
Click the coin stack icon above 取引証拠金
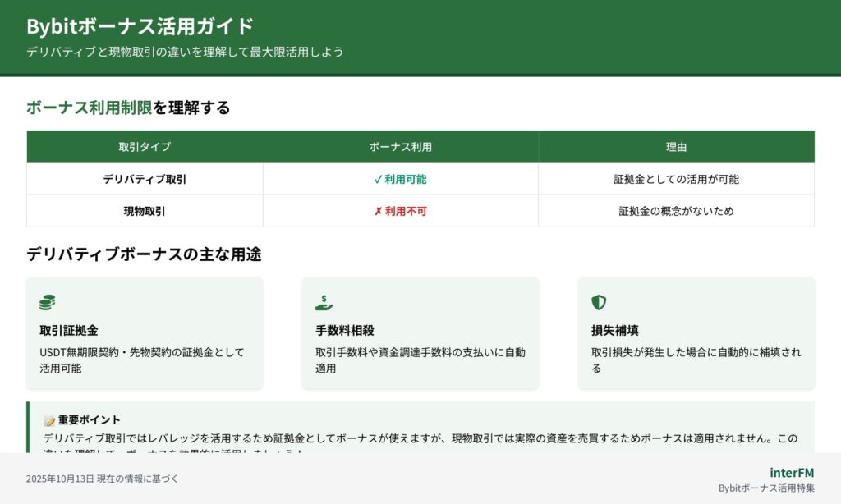coord(48,303)
